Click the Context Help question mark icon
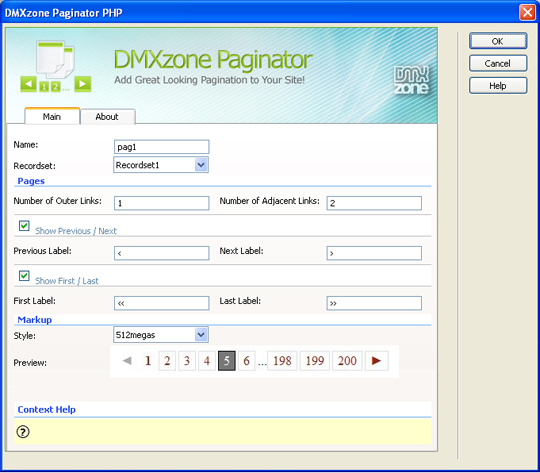Image resolution: width=540 pixels, height=473 pixels. pyautogui.click(x=23, y=431)
